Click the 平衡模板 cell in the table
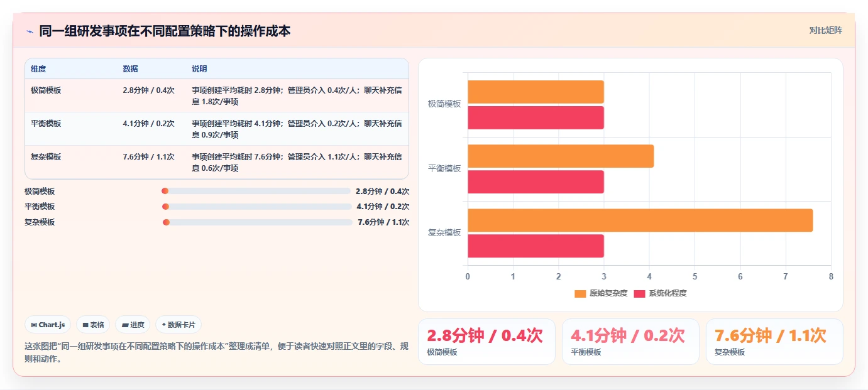 (x=46, y=124)
